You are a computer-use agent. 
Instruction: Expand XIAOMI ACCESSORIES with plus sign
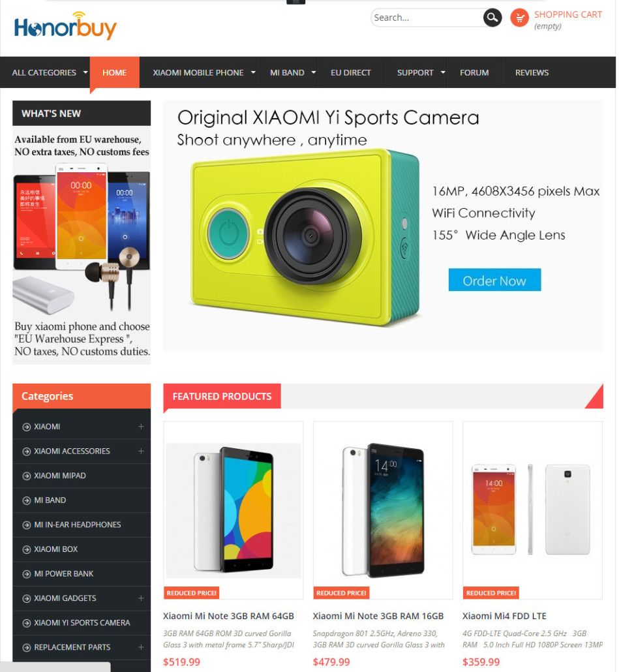pyautogui.click(x=141, y=451)
